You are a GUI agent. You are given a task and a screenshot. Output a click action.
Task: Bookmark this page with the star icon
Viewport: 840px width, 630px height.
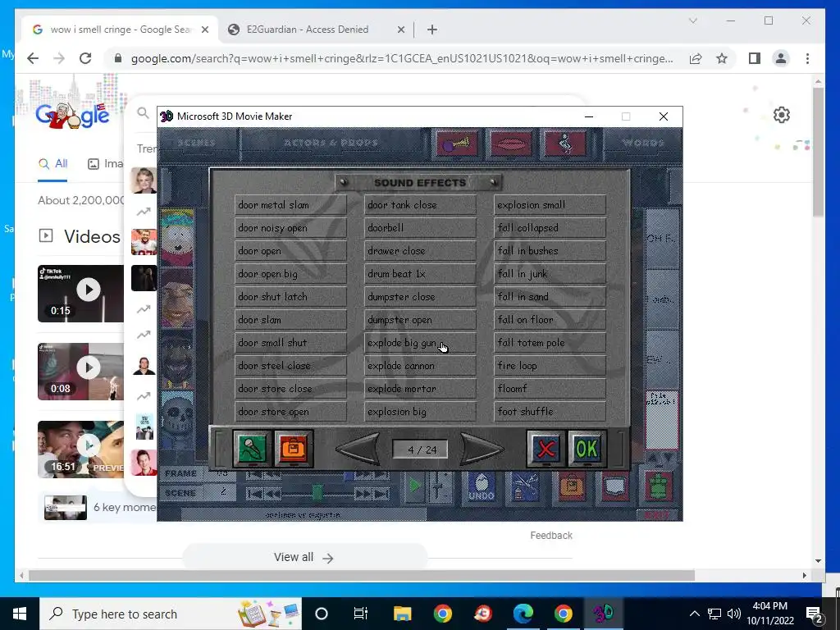click(x=722, y=58)
